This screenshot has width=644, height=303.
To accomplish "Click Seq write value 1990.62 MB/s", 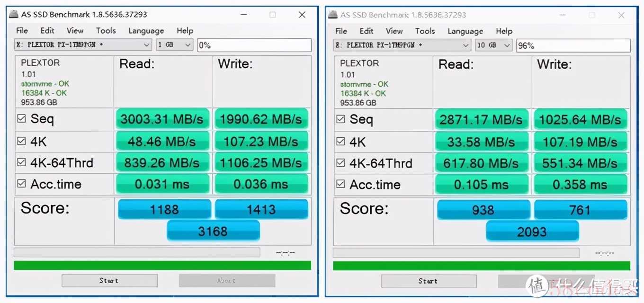I will click(x=261, y=119).
